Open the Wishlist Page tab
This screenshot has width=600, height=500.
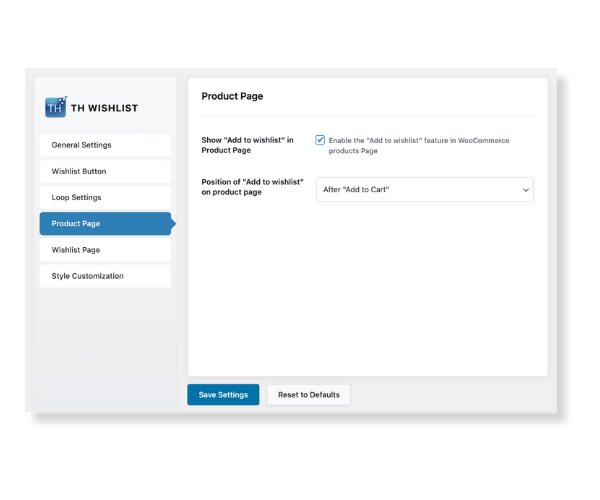[x=105, y=250]
